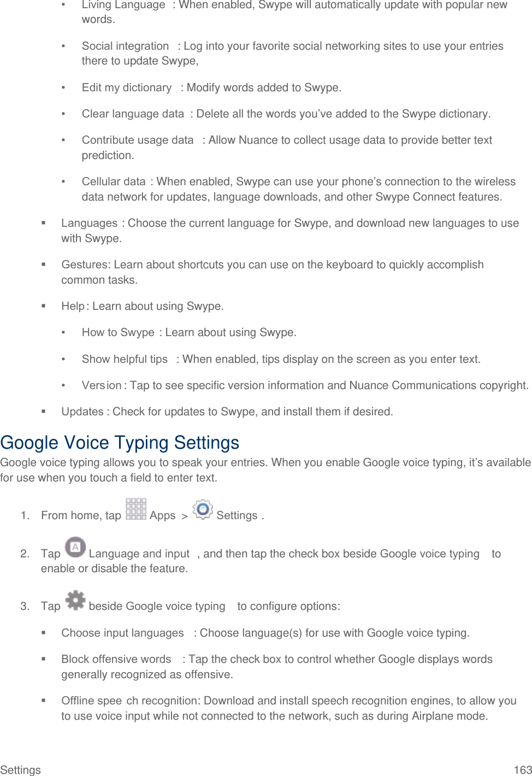Image resolution: width=532 pixels, height=776 pixels.
Task: Click the Clear language data label
Action: (133, 114)
